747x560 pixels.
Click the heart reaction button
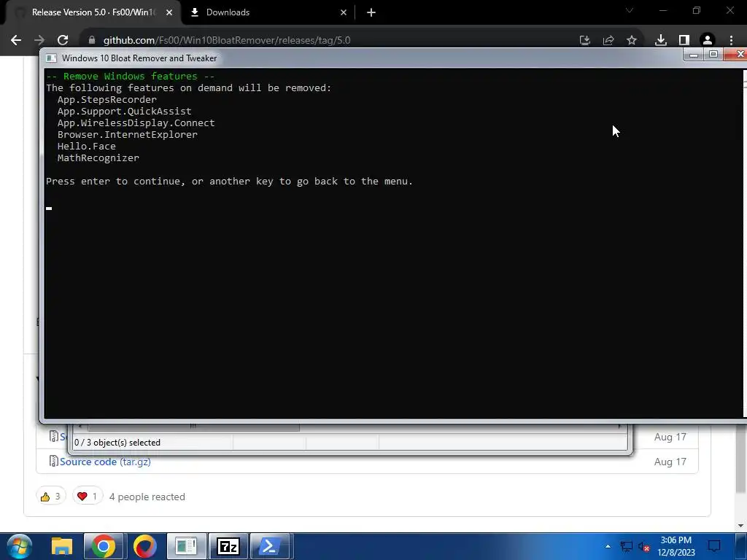88,497
